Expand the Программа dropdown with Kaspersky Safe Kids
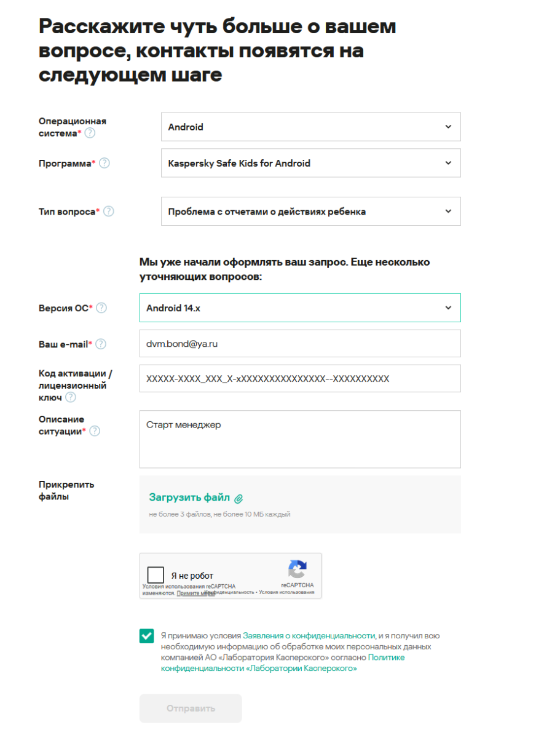The height and width of the screenshot is (738, 560). coord(310,163)
